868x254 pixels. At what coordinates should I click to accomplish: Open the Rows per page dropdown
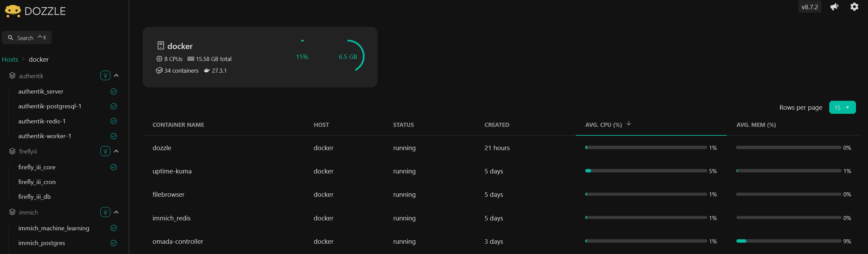tap(842, 108)
